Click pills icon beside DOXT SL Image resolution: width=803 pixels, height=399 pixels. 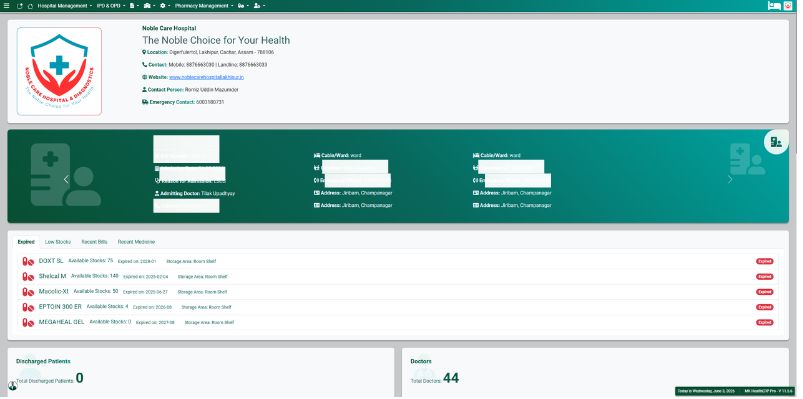[x=28, y=261]
